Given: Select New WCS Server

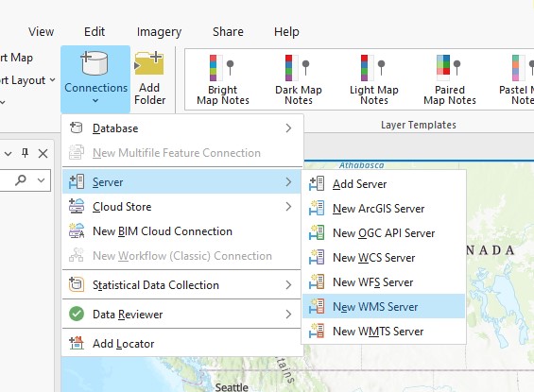Looking at the screenshot, I should (x=384, y=258).
